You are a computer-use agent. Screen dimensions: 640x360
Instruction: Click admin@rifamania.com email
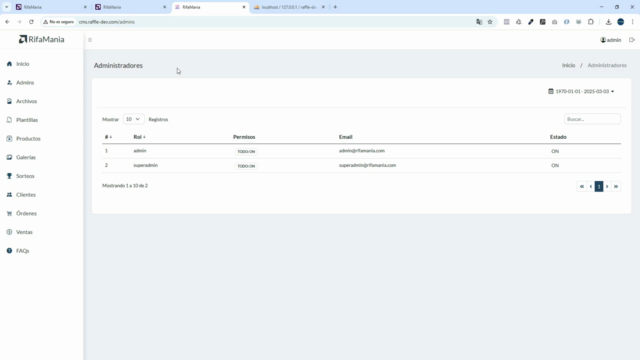362,151
